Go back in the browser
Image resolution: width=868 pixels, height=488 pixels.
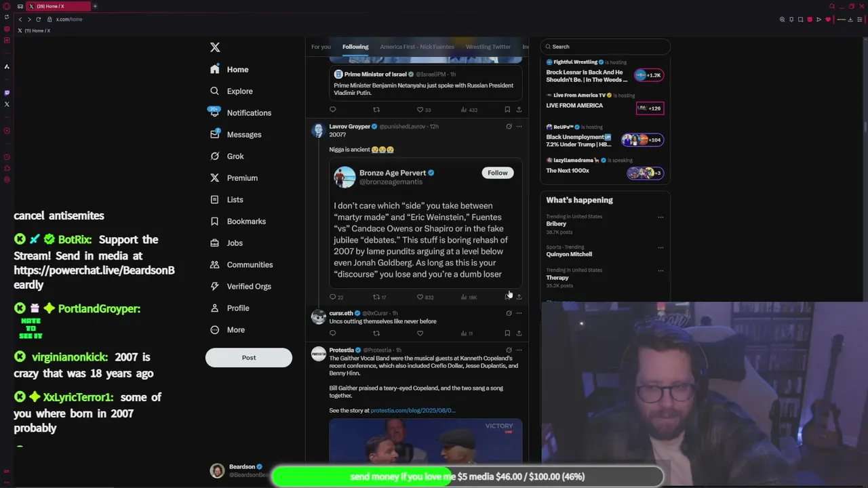pyautogui.click(x=20, y=19)
